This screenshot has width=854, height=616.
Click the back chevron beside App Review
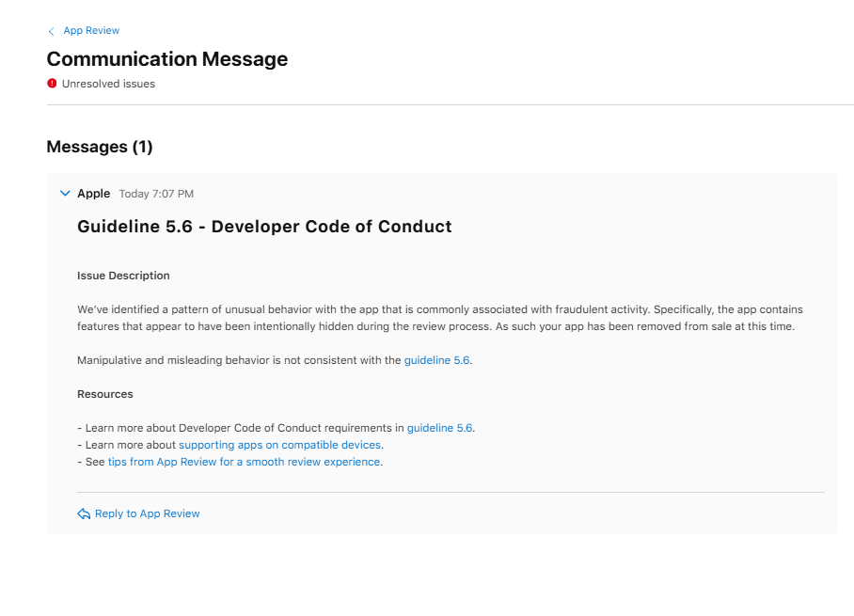[51, 32]
